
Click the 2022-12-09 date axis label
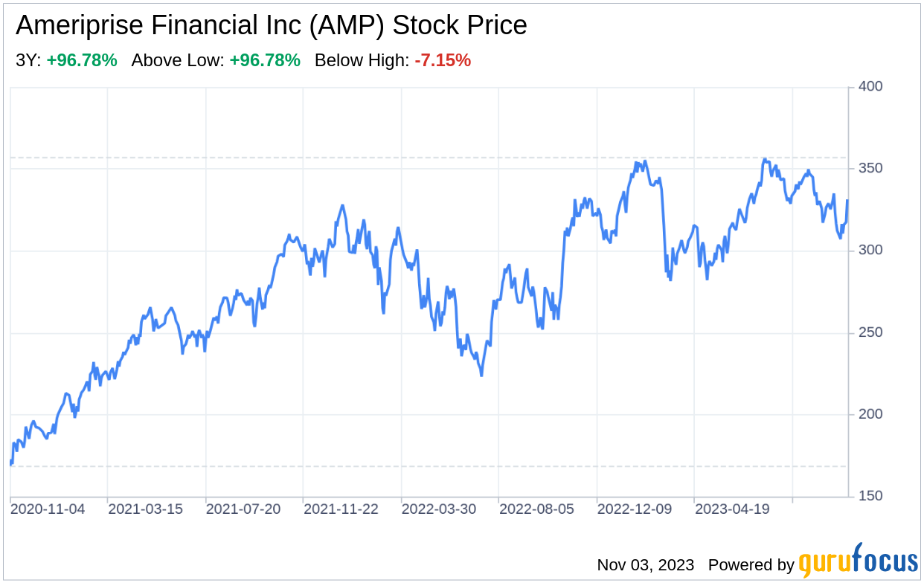click(x=635, y=509)
